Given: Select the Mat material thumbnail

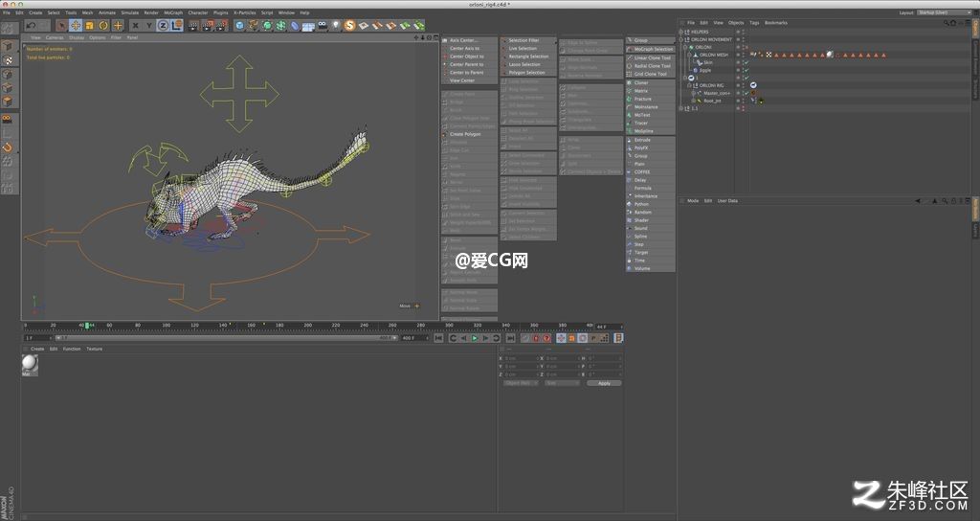Looking at the screenshot, I should (30, 364).
